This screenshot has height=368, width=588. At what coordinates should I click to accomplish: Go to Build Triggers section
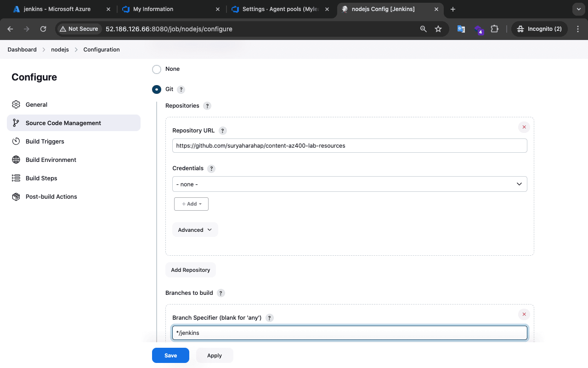click(73, 141)
